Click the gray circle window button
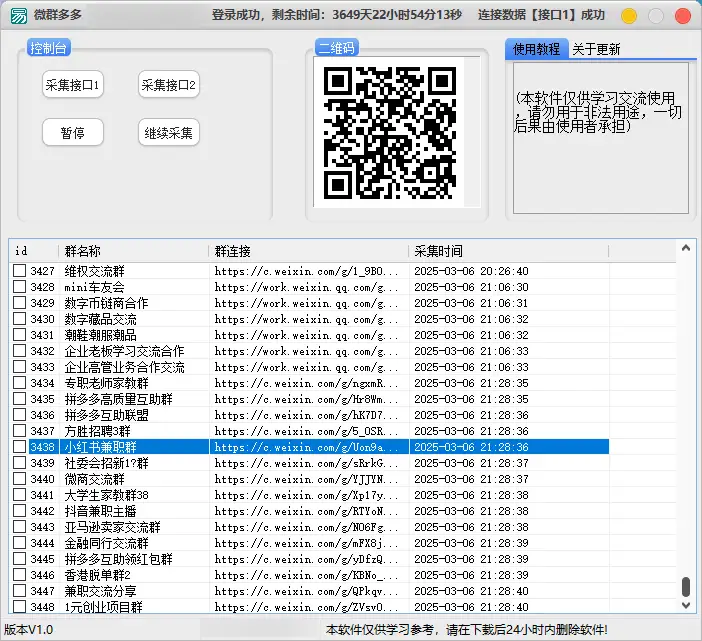Image resolution: width=702 pixels, height=641 pixels. pyautogui.click(x=656, y=16)
